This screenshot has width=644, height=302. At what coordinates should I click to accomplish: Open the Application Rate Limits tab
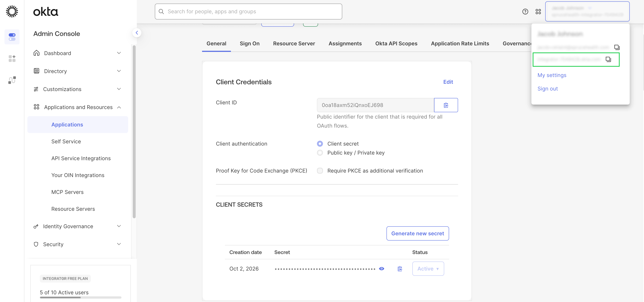click(x=460, y=43)
